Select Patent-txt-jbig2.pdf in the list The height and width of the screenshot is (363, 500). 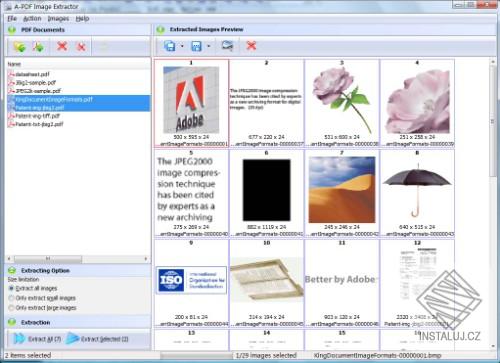point(39,124)
